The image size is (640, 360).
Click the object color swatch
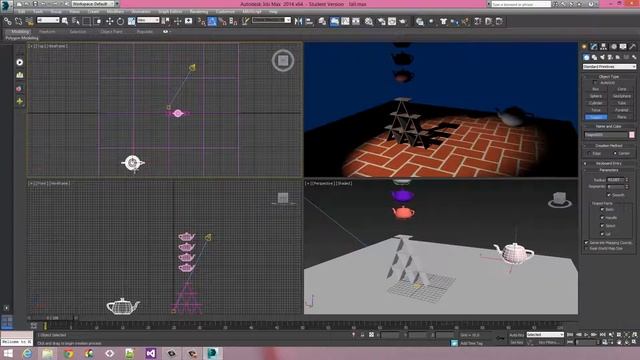point(632,135)
